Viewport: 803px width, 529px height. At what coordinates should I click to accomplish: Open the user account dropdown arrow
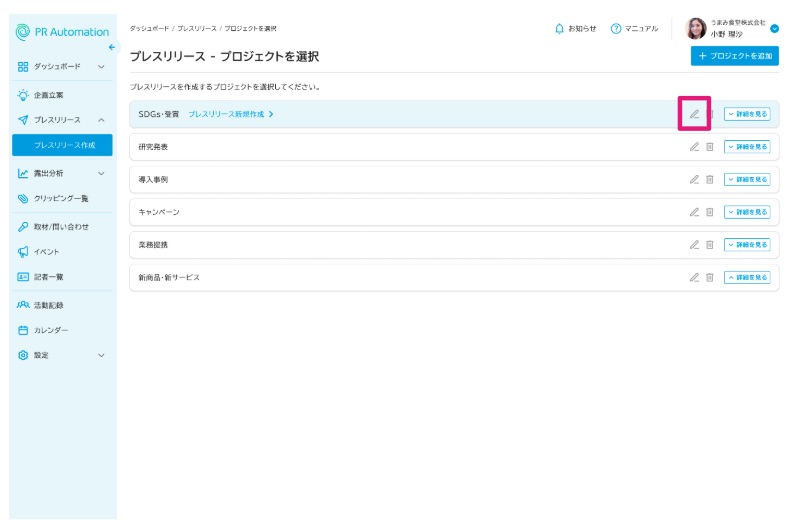775,29
